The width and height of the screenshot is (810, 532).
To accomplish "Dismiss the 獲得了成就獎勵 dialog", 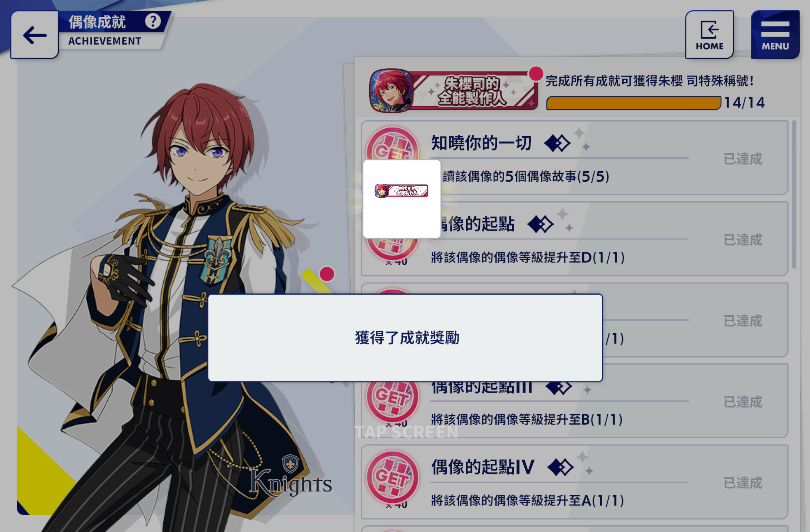I will click(x=405, y=338).
